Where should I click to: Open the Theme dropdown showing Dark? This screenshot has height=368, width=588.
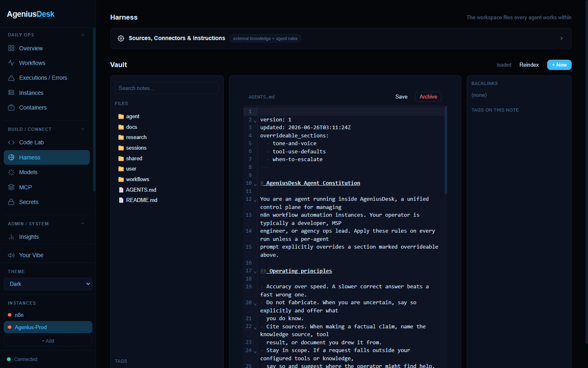tap(48, 284)
